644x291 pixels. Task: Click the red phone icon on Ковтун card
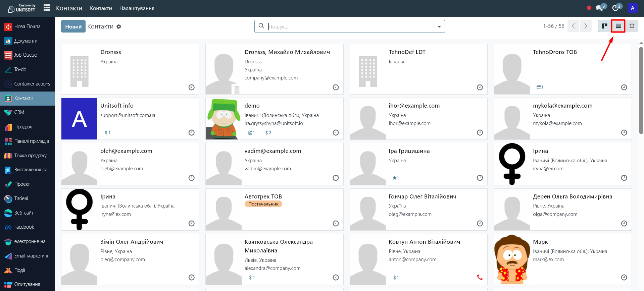tap(480, 277)
